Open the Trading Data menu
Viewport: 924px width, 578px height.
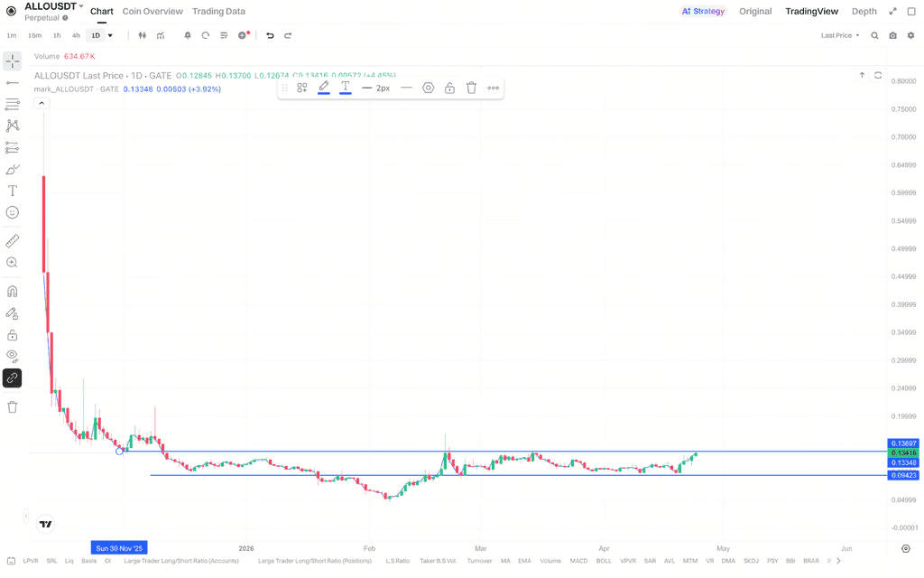tap(218, 11)
